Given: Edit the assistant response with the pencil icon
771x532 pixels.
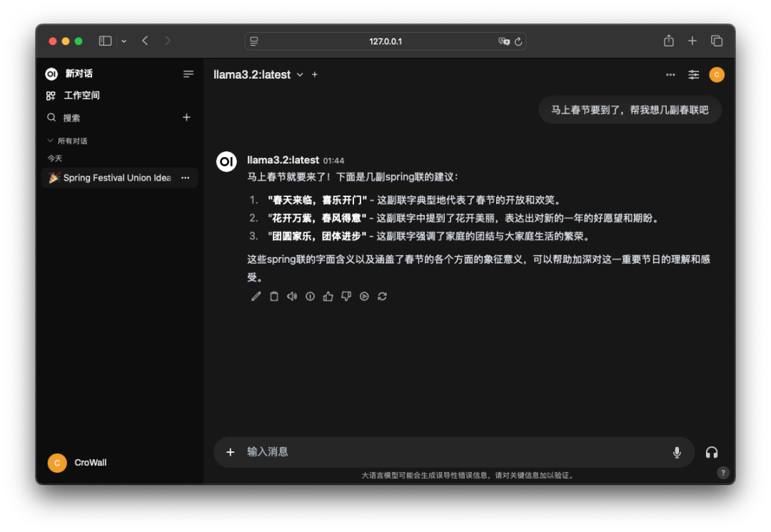Looking at the screenshot, I should (x=256, y=296).
